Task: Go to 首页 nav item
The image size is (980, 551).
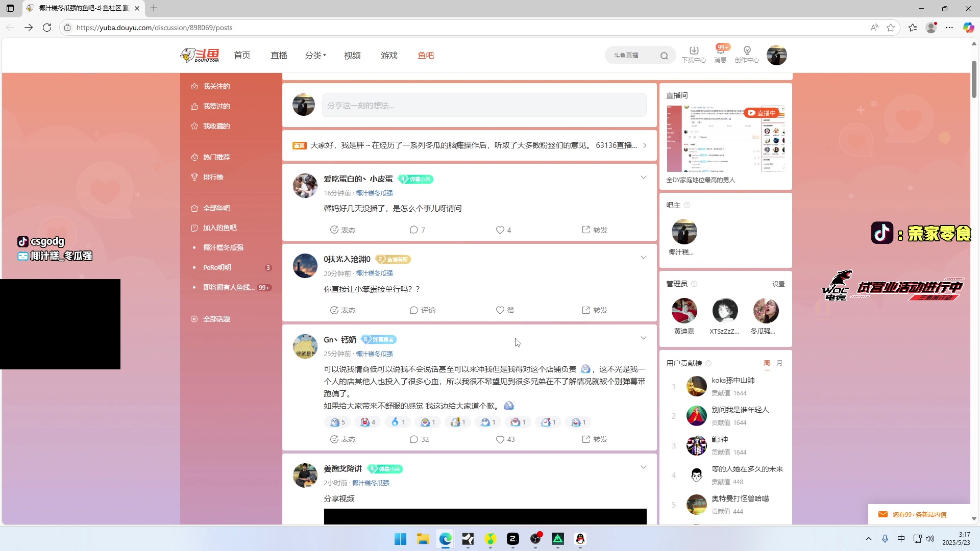Action: (242, 55)
